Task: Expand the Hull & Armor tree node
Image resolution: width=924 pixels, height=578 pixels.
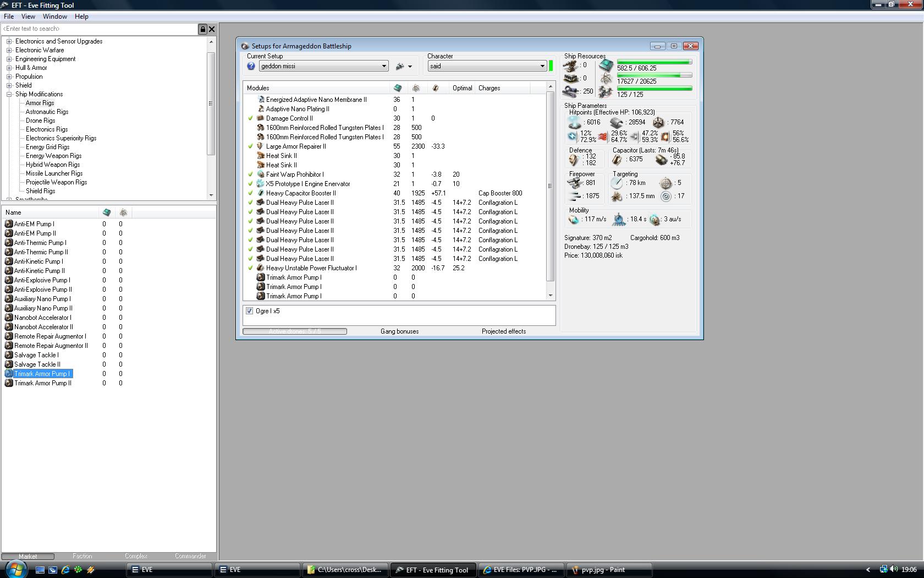Action: 9,68
